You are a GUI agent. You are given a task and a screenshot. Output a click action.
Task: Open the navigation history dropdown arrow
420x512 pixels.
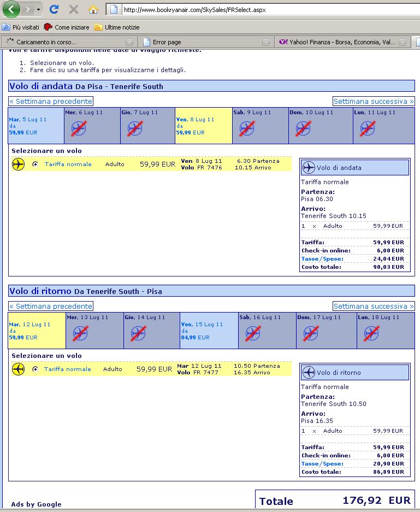click(38, 10)
